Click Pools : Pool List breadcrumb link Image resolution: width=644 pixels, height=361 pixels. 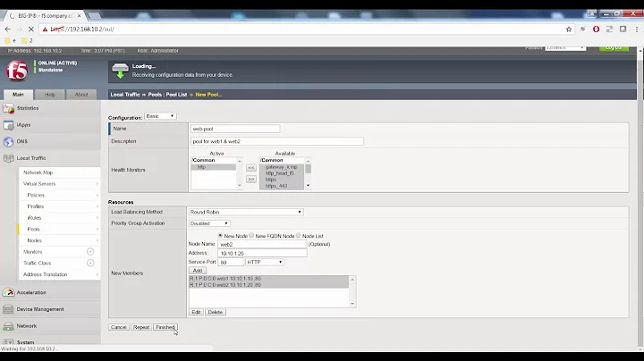click(167, 95)
